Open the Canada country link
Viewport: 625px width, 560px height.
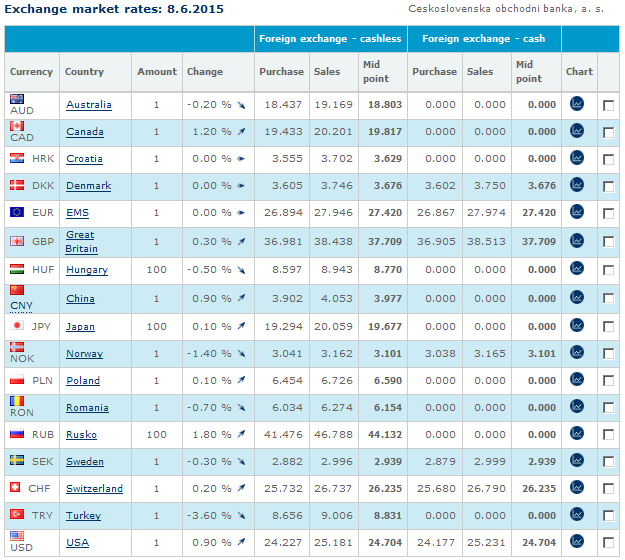tap(85, 132)
